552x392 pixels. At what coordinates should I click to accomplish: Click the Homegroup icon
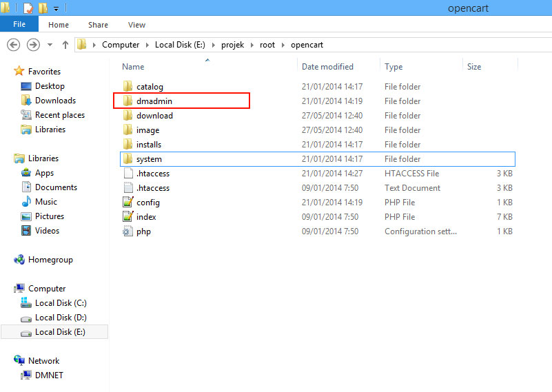click(x=19, y=260)
